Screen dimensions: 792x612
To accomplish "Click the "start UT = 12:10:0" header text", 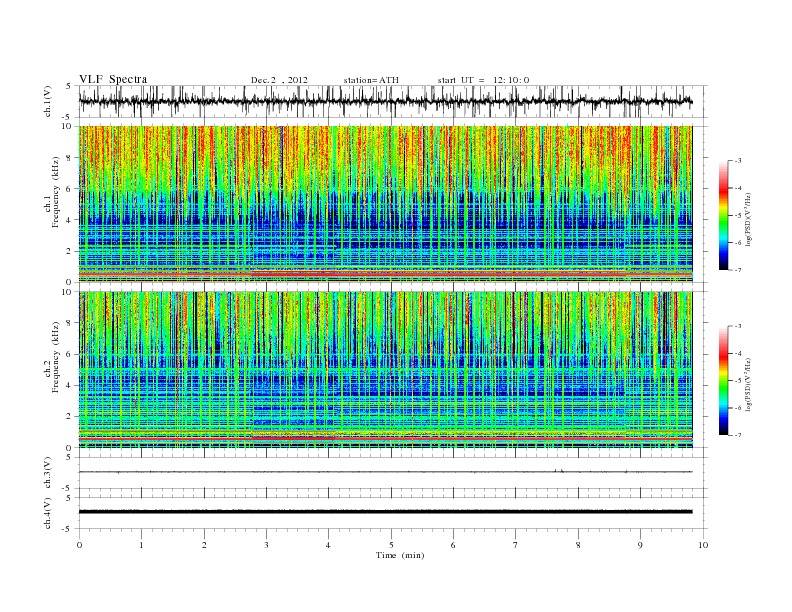I will tap(483, 80).
